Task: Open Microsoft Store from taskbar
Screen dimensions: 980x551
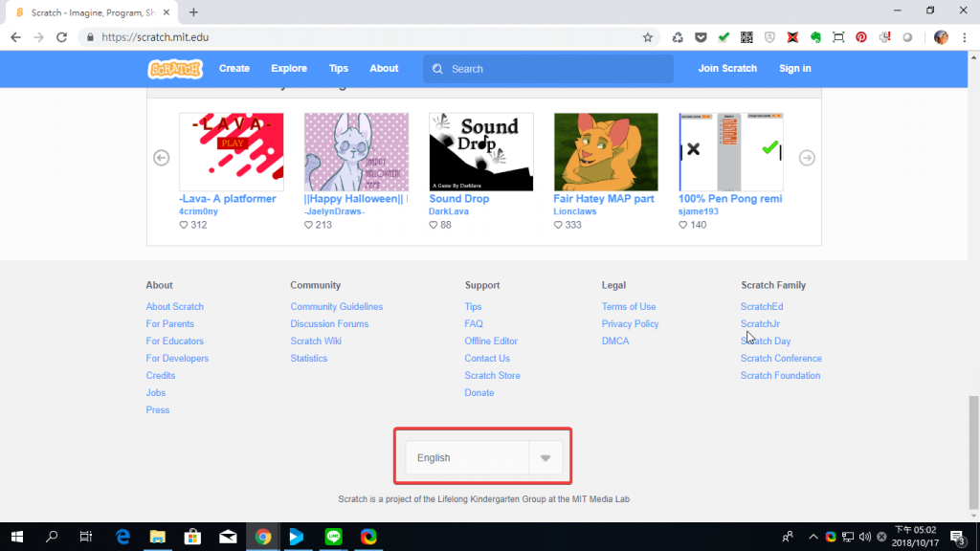Action: tap(192, 537)
